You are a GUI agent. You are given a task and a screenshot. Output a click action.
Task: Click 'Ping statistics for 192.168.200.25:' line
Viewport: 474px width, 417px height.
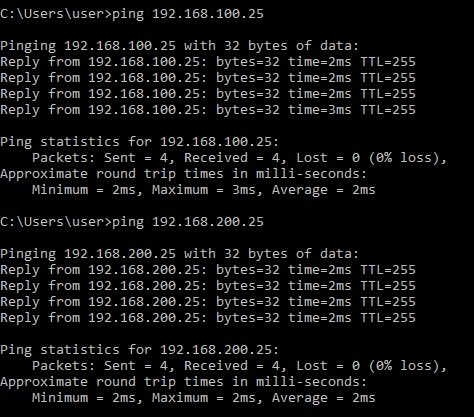click(139, 350)
